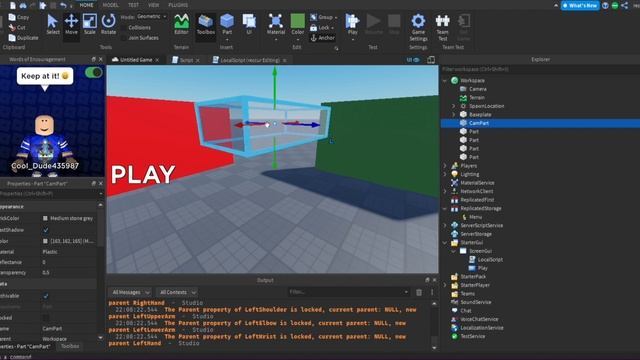Cut the selected object
The width and height of the screenshot is (640, 360).
tap(17, 27)
